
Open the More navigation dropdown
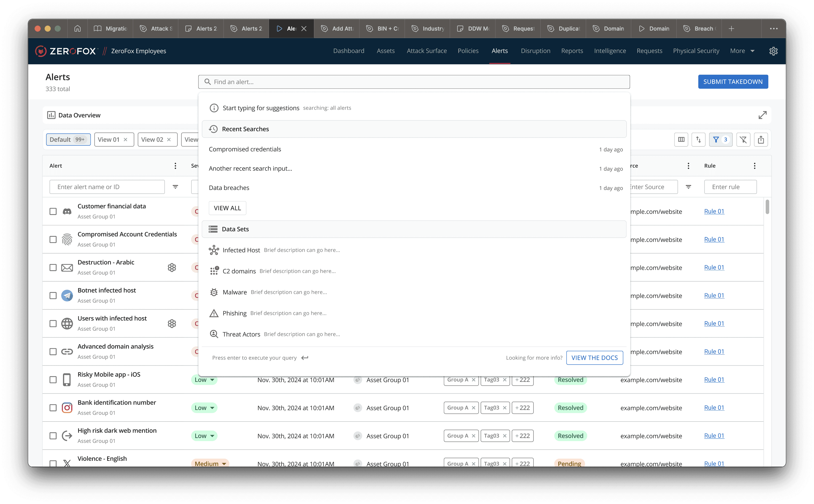pyautogui.click(x=742, y=51)
